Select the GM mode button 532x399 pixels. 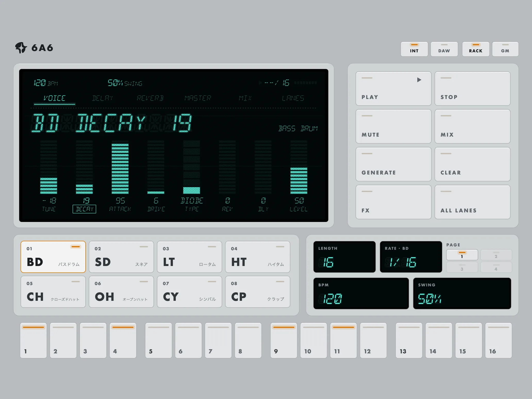[x=505, y=49]
